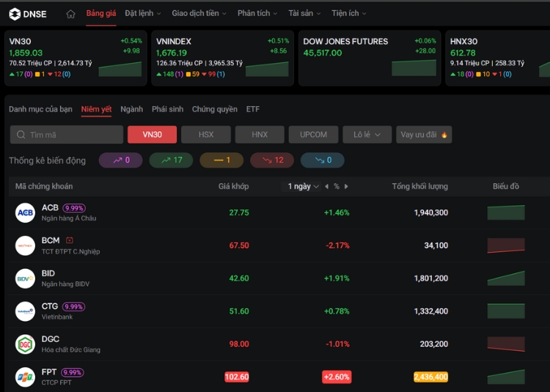Select the HNX market filter
The width and height of the screenshot is (550, 392).
click(x=260, y=135)
